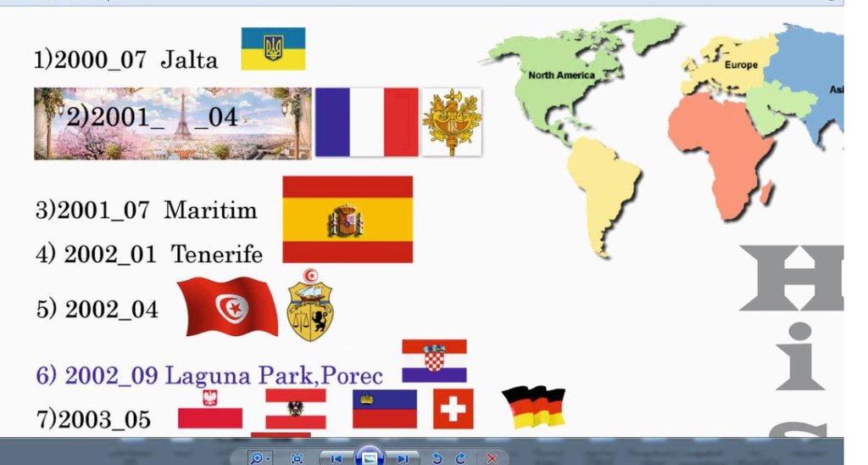The image size is (868, 465).
Task: Expand the zoom dropdown arrow
Action: pos(269,459)
